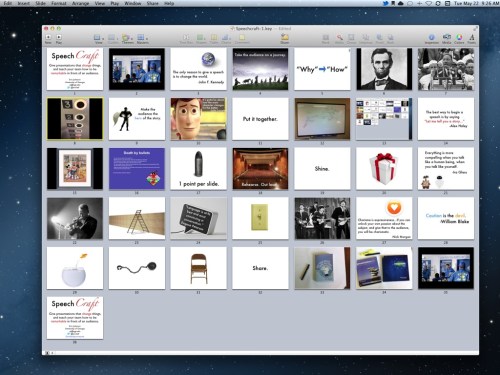Open the Insert menu

click(x=23, y=3)
